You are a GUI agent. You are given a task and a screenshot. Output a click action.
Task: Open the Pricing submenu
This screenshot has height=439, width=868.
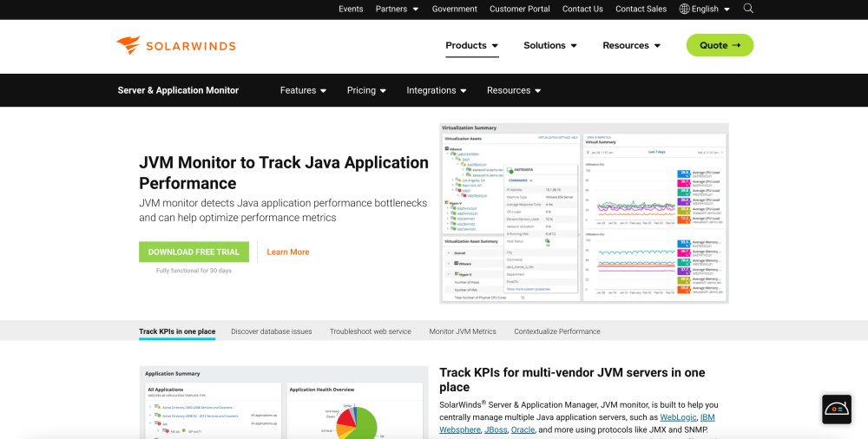click(x=366, y=90)
